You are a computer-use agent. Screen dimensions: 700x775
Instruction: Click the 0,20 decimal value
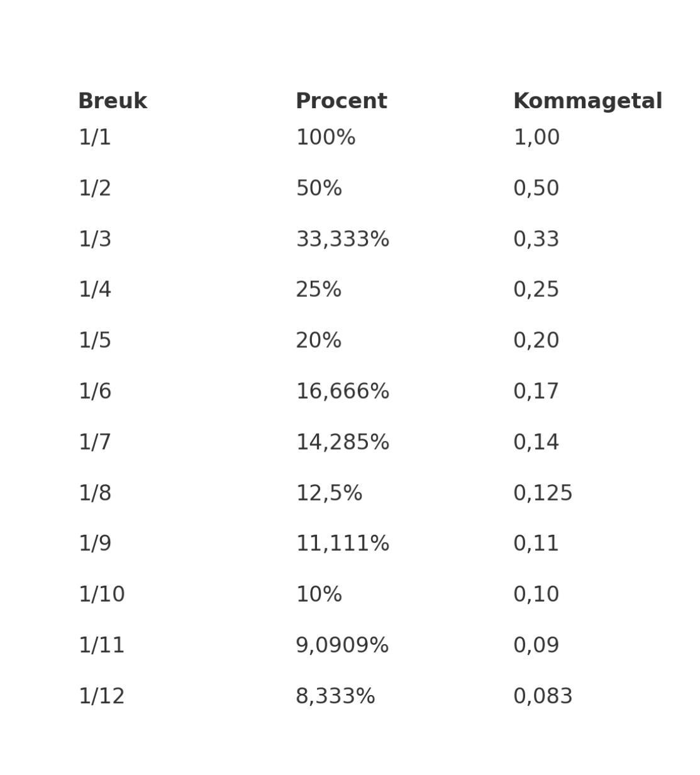tap(536, 341)
